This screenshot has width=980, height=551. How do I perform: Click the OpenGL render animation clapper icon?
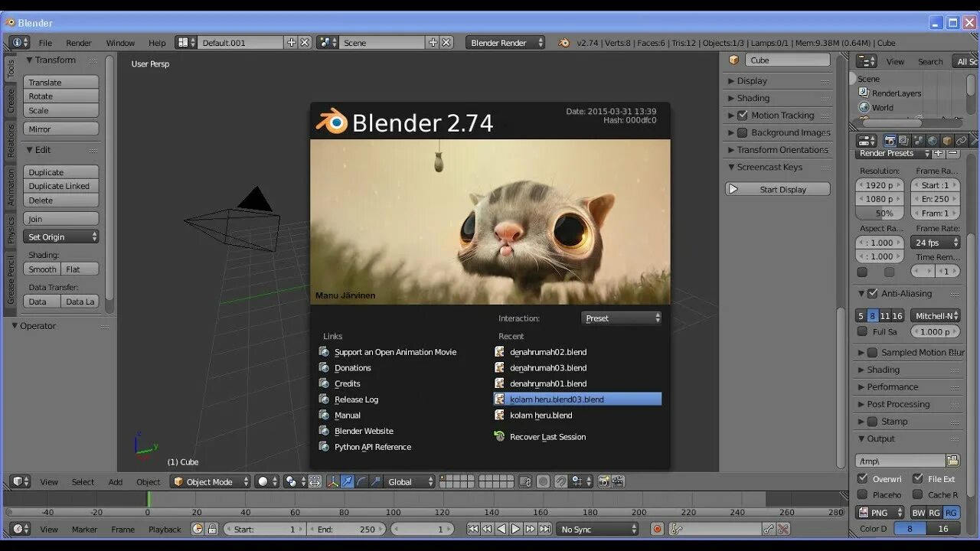pos(618,481)
